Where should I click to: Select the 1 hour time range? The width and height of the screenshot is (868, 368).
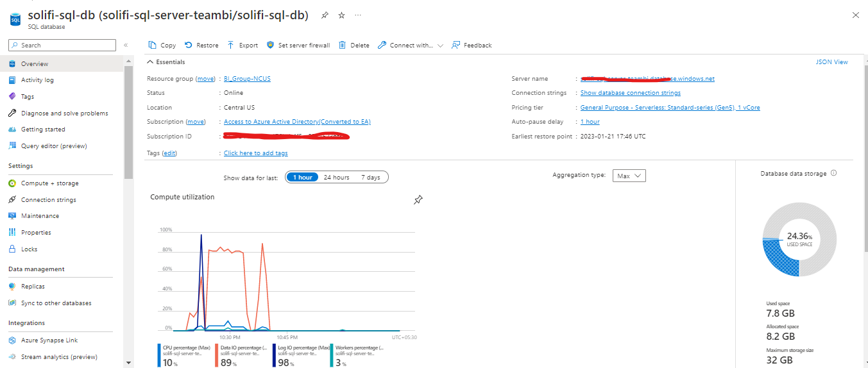coord(302,177)
